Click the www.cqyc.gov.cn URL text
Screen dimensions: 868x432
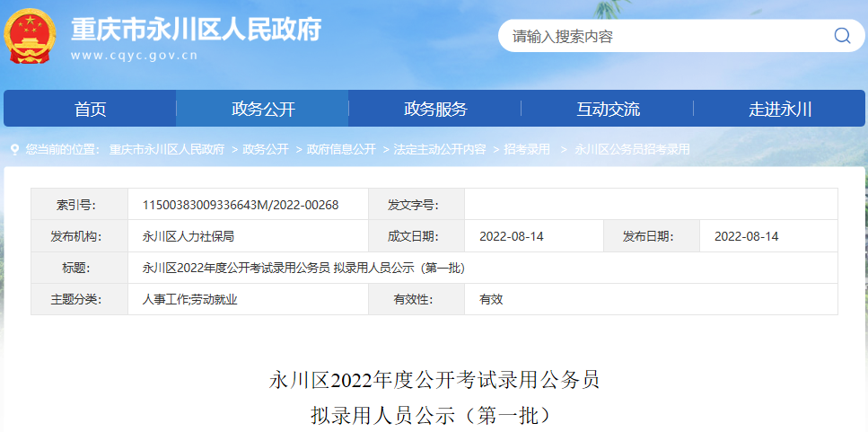click(134, 56)
